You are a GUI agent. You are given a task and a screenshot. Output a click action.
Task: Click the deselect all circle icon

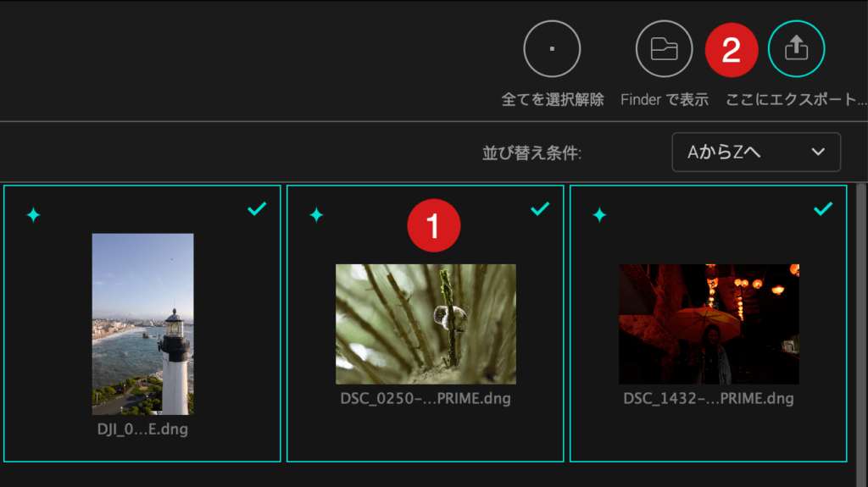pos(552,49)
